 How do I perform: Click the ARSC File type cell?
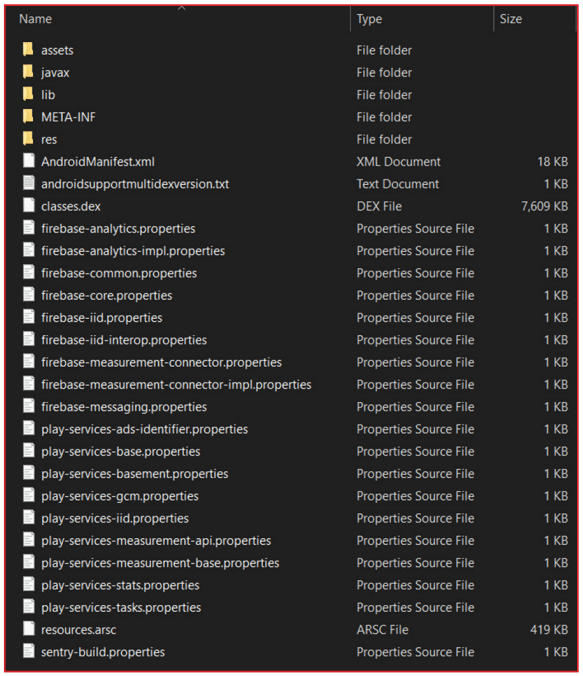(382, 630)
